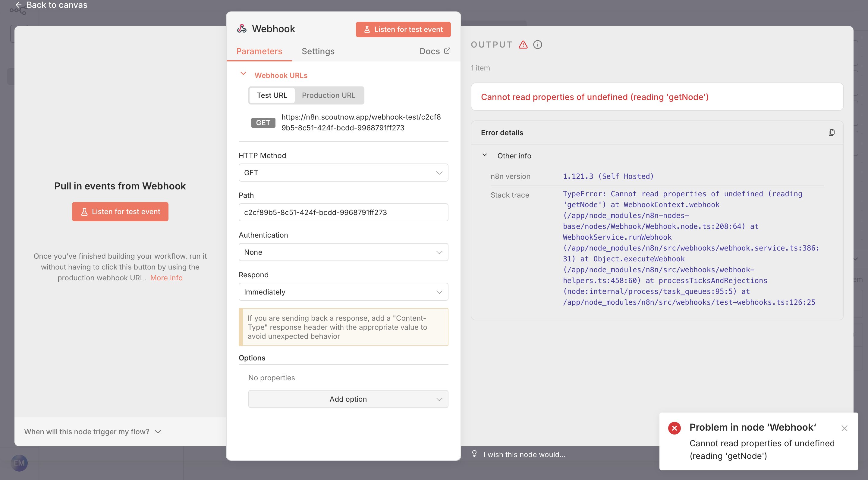Viewport: 868px width, 480px height.
Task: Switch to the Settings tab
Action: coord(318,51)
